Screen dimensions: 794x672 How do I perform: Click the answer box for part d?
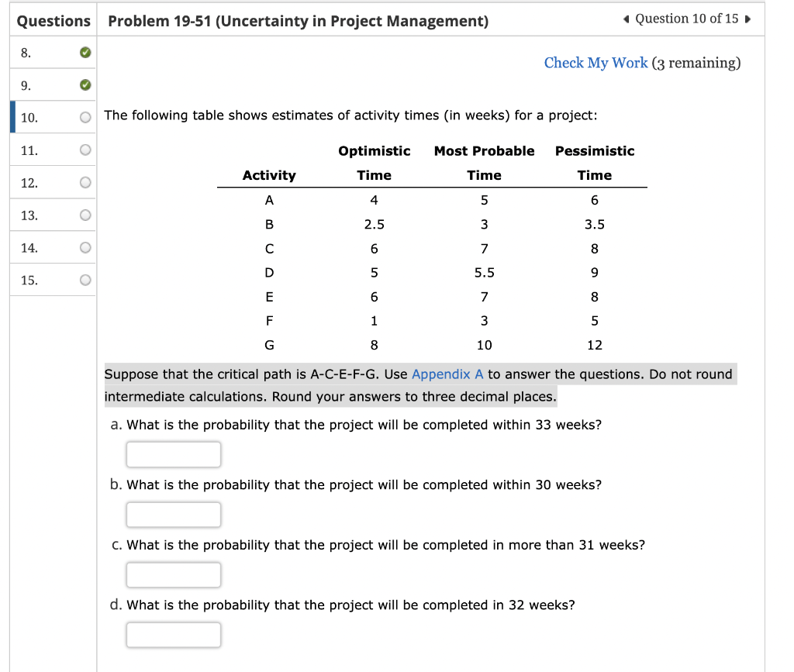coord(173,634)
